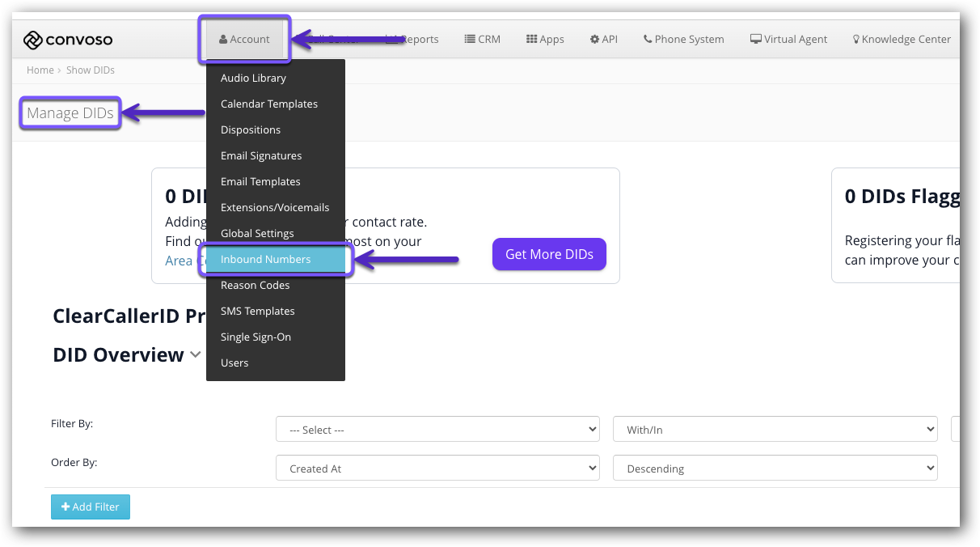Open Global Settings from Account menu
Screen dimensions: 980x547
pos(257,233)
